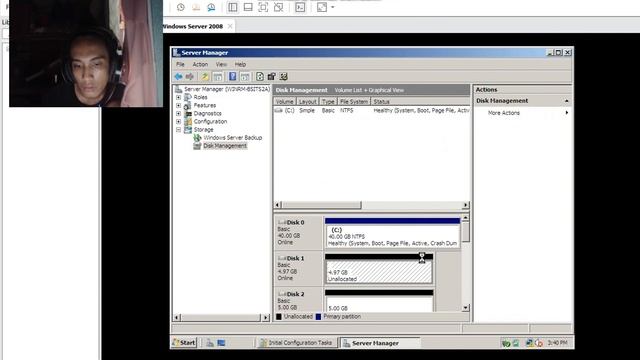Select the Disk 1 label box

coord(298,268)
